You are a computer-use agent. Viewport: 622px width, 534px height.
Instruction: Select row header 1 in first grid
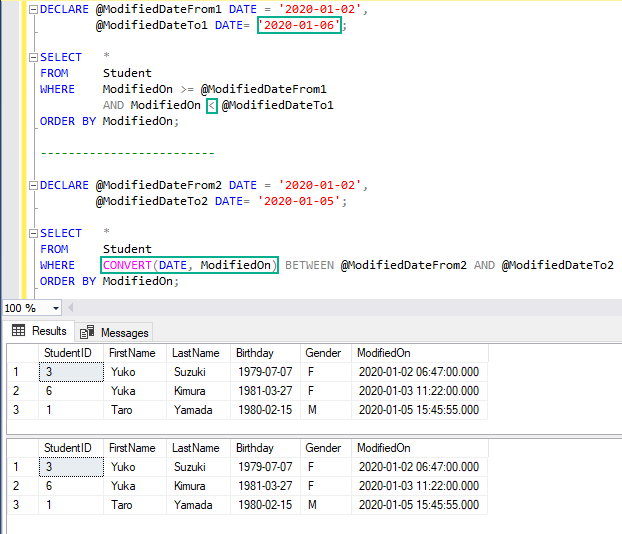[23, 372]
